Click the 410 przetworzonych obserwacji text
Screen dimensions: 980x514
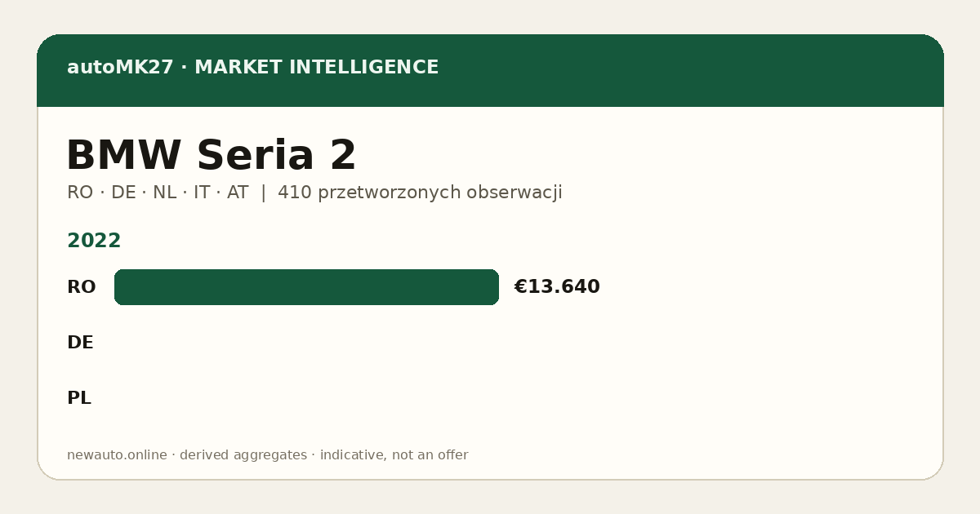[420, 193]
